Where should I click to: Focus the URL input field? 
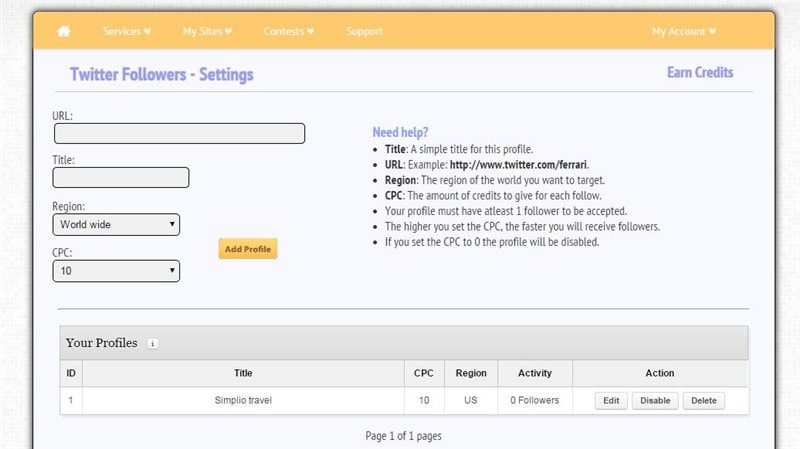[179, 134]
